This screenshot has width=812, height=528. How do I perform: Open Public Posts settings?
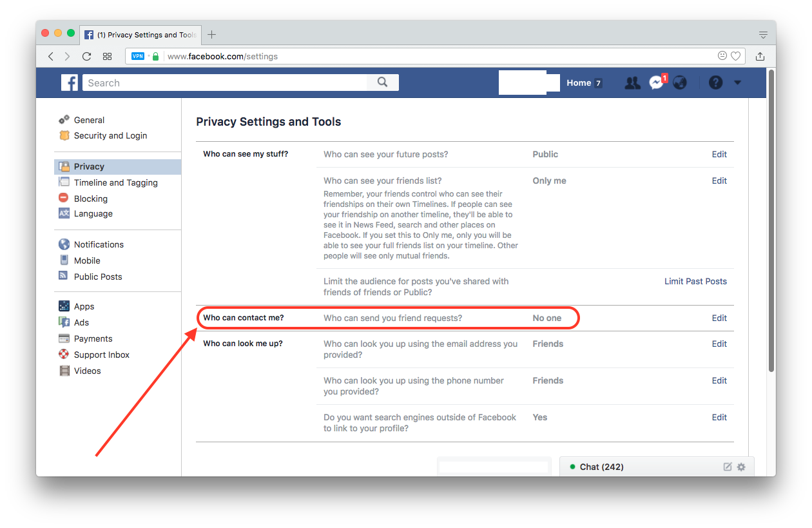coord(98,277)
